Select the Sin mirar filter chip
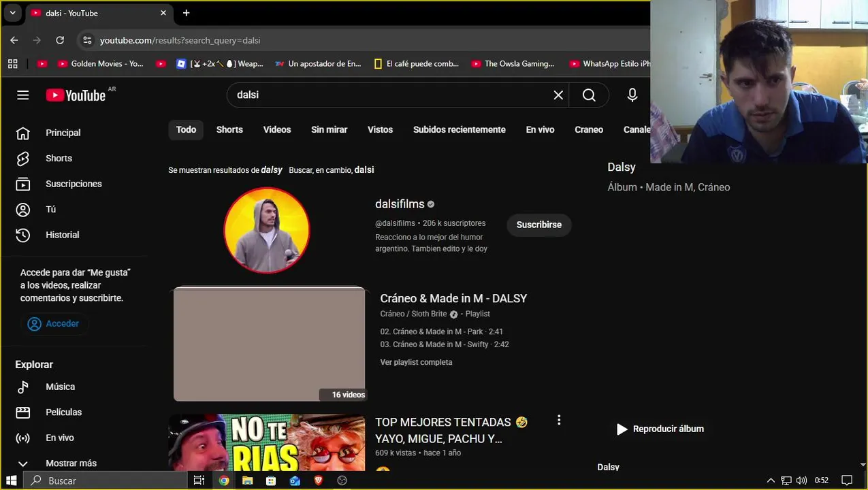This screenshot has height=490, width=868. pyautogui.click(x=329, y=130)
